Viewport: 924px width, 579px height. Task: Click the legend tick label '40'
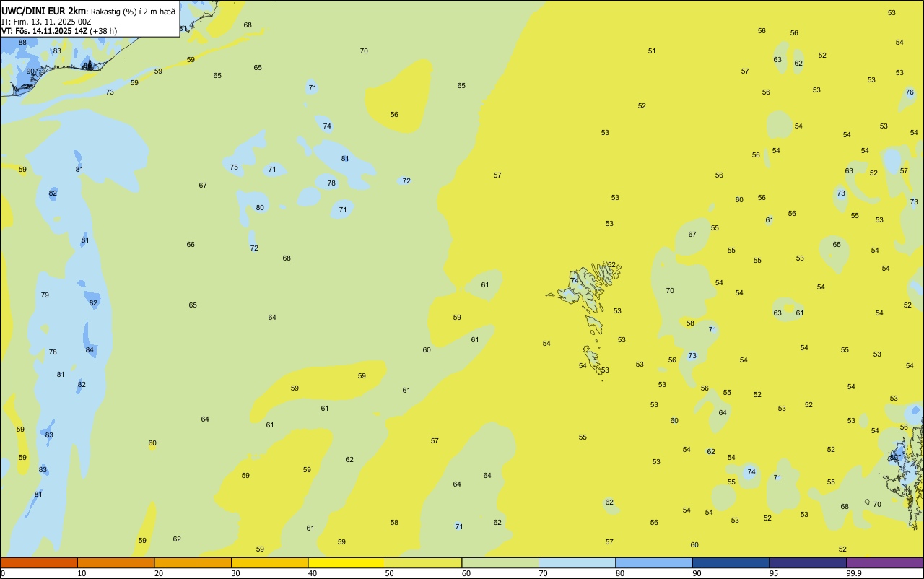click(x=313, y=573)
